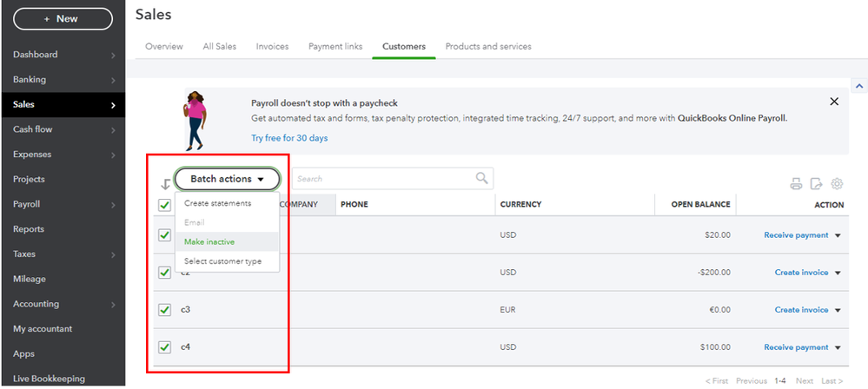Click the print icon above the customer table
Image resolution: width=868 pixels, height=389 pixels.
pos(795,184)
